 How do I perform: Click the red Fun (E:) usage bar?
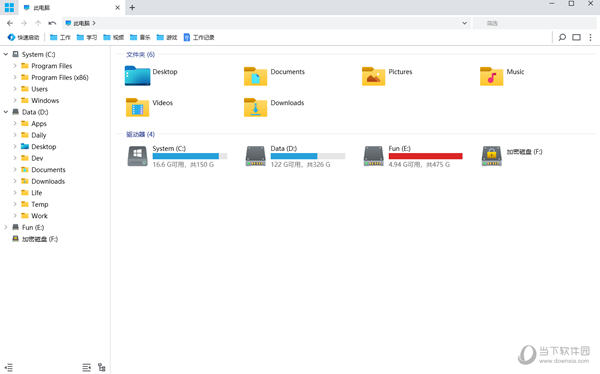(x=426, y=156)
